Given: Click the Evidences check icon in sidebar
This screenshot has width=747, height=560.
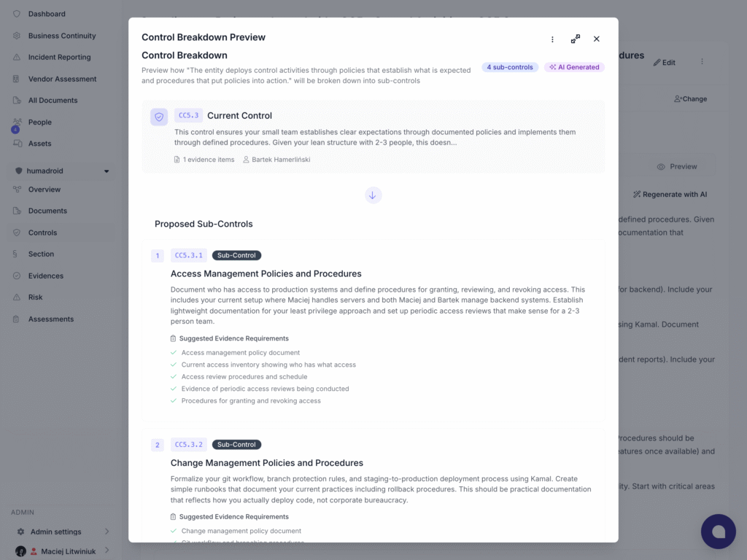Looking at the screenshot, I should click(x=17, y=276).
